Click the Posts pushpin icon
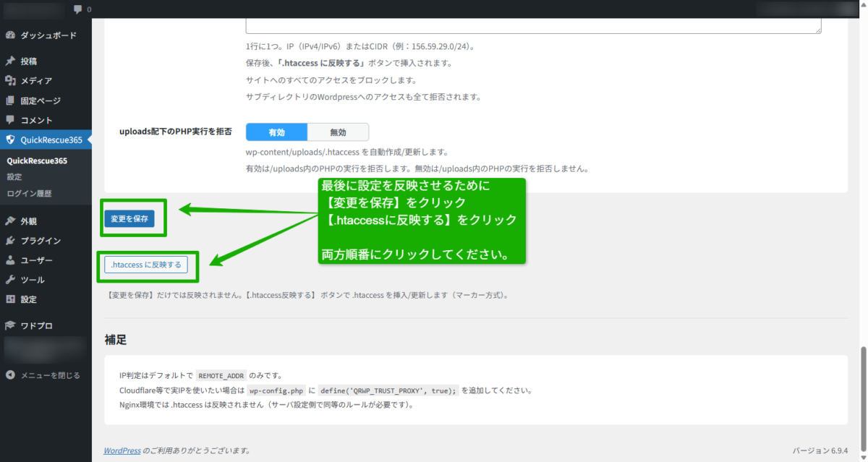 coord(10,61)
